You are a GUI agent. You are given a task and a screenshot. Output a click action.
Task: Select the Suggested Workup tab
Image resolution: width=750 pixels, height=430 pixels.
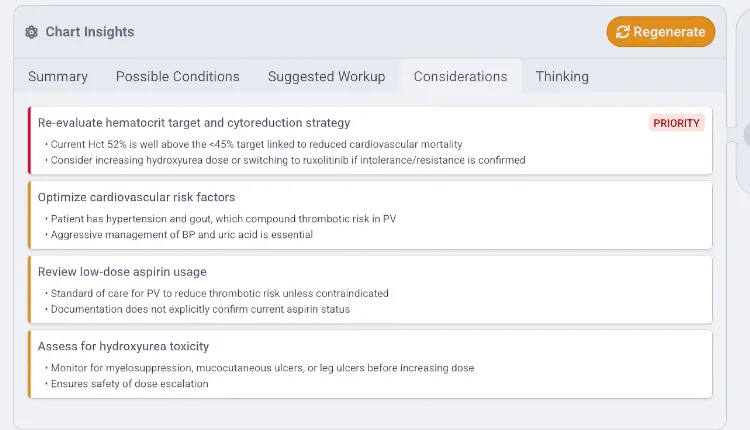(326, 77)
